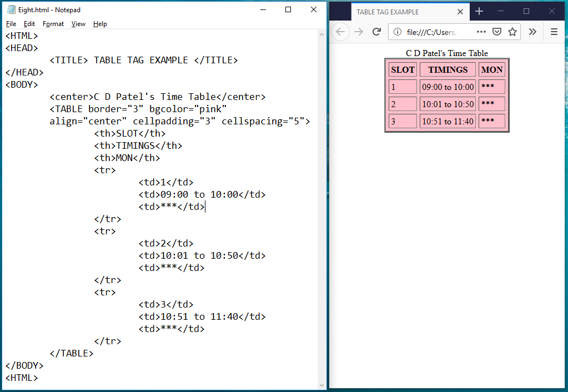Navigate forward in Firefox
The image size is (568, 392).
point(358,32)
